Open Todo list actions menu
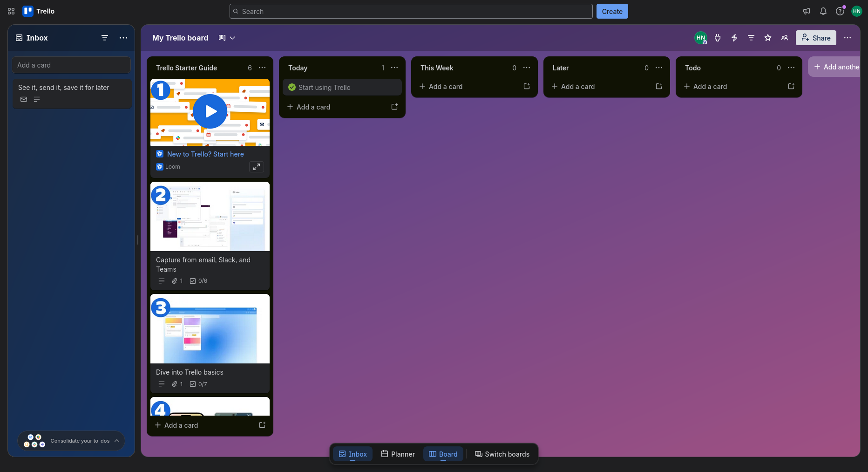 point(791,68)
